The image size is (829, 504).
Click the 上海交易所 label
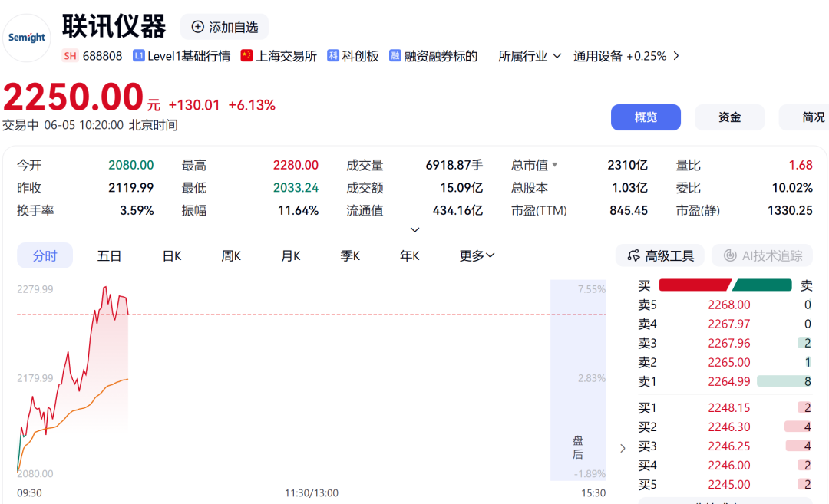[286, 56]
